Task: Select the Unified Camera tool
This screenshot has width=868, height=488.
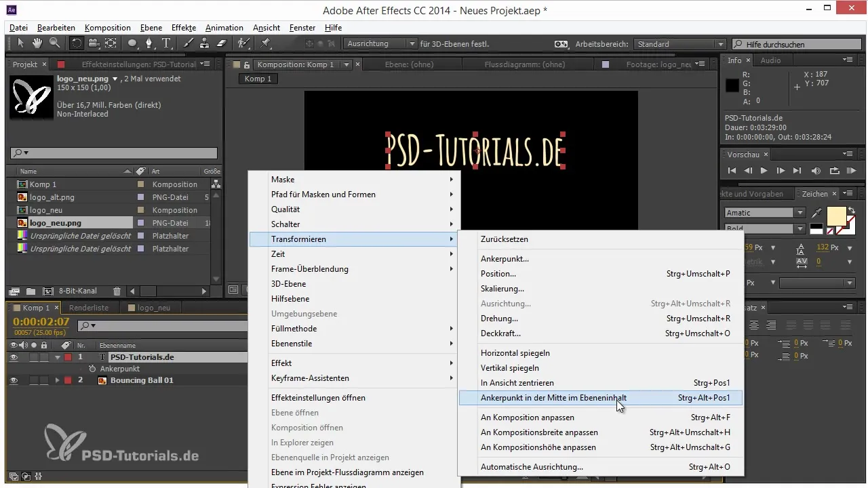Action: (x=94, y=43)
